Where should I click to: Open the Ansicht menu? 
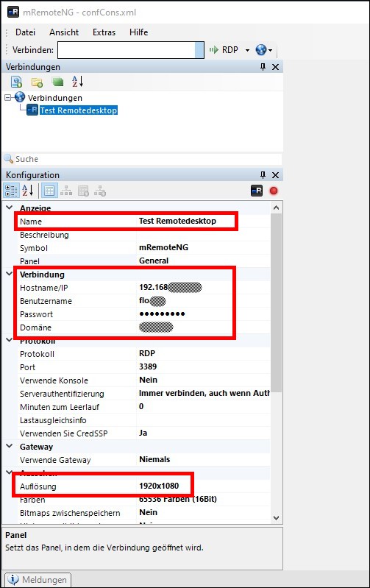click(64, 32)
